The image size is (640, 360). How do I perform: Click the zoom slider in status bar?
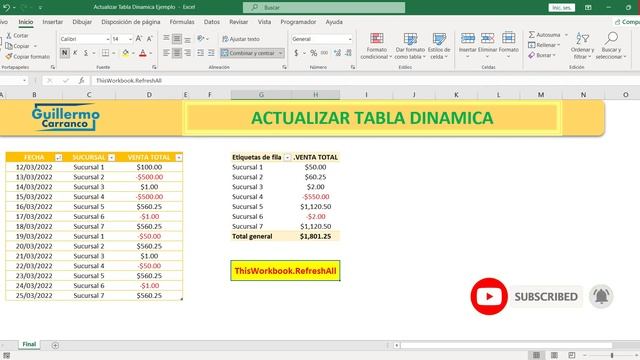[x=612, y=356]
